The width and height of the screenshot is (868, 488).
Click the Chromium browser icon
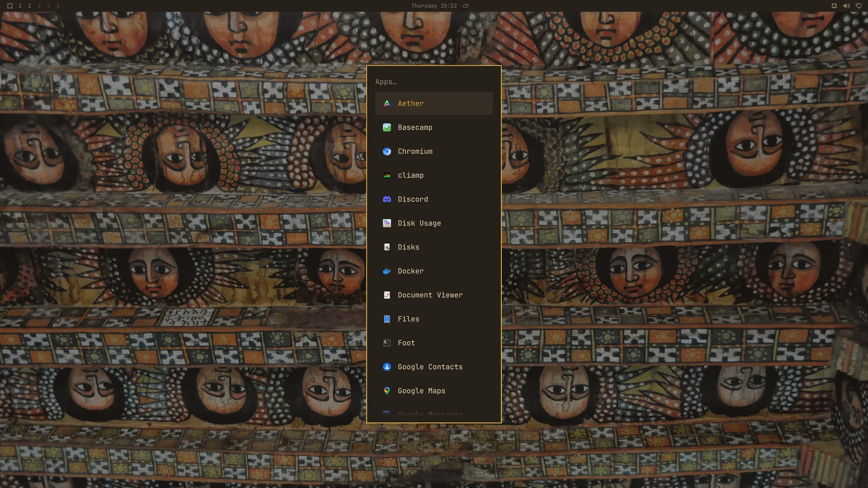click(387, 151)
